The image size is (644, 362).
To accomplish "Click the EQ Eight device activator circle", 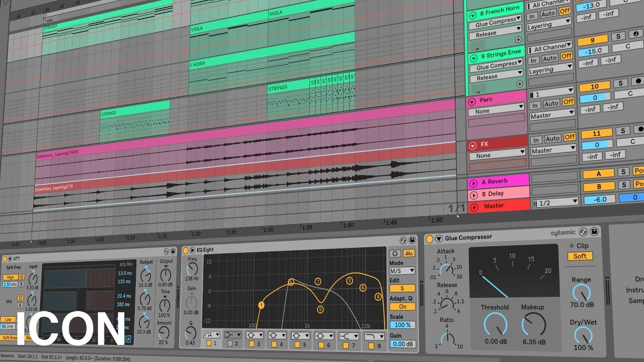I will coord(185,250).
